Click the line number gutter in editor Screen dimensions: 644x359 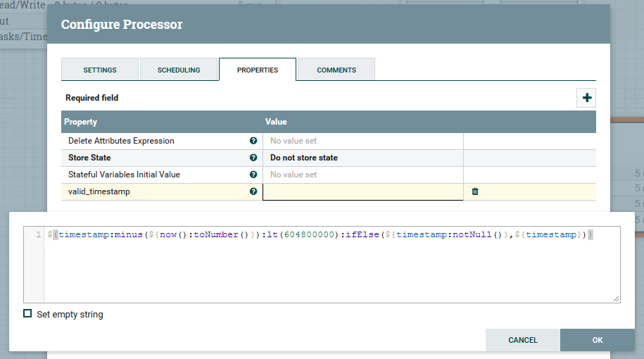(x=34, y=265)
